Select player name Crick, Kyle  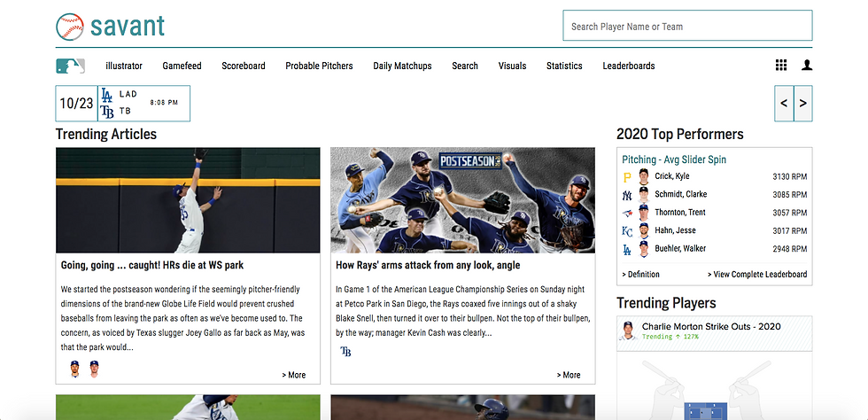(672, 176)
